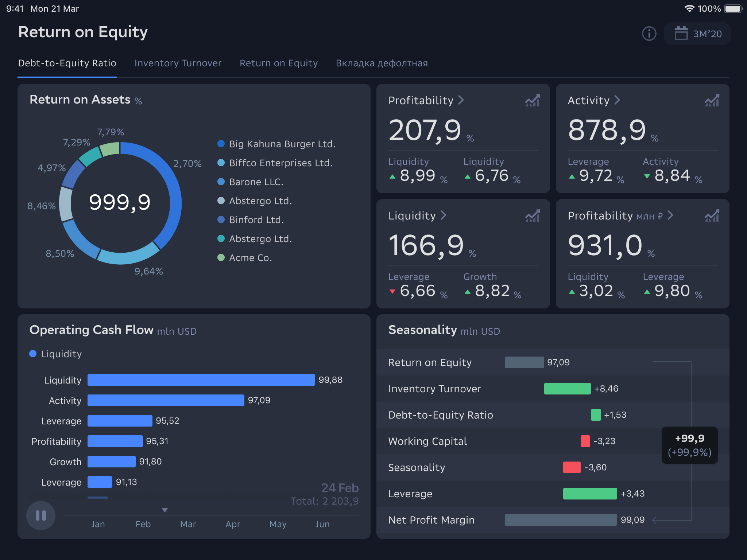
Task: Click the Wi-Fi status icon
Action: click(689, 8)
